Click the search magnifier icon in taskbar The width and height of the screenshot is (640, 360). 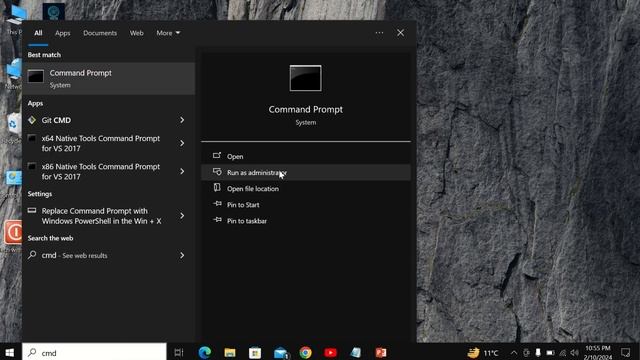[32, 353]
